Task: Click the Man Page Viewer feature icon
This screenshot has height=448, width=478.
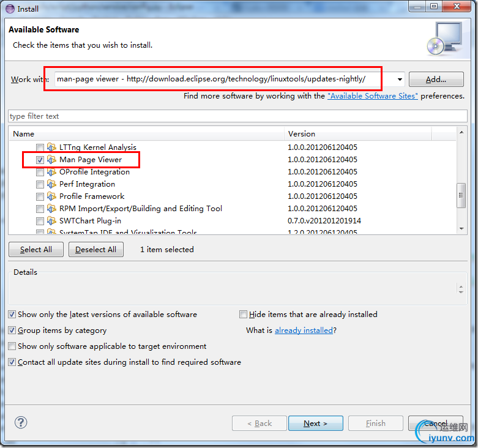Action: click(x=51, y=160)
